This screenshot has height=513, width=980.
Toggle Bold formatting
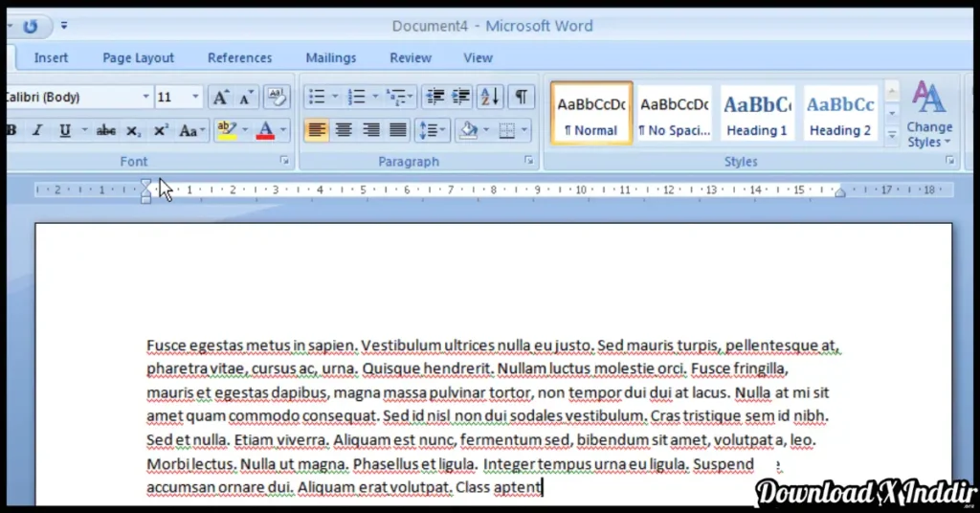point(11,130)
